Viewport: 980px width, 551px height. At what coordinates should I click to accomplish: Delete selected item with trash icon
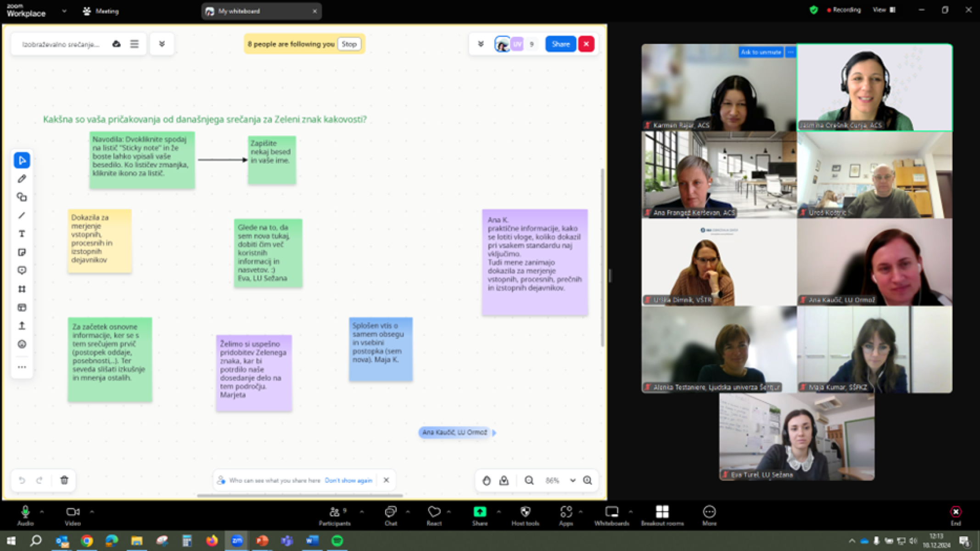tap(64, 480)
